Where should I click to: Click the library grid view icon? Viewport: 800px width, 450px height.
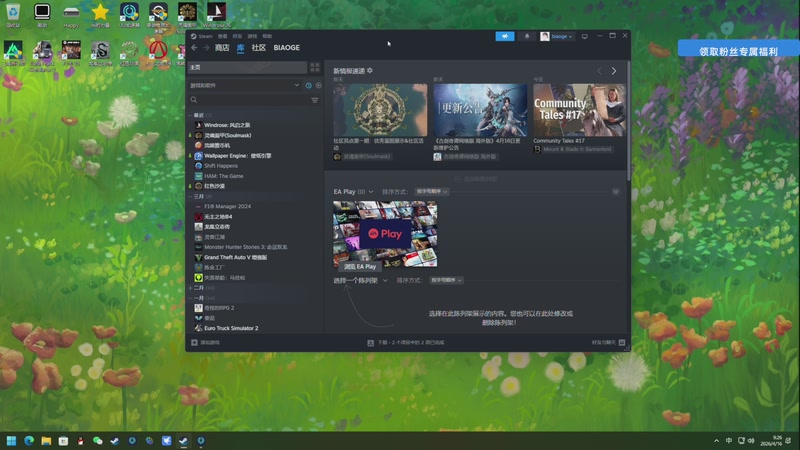[x=315, y=67]
